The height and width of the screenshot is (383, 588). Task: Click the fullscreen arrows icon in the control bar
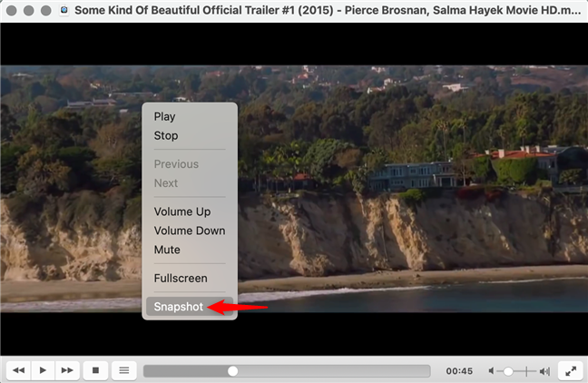571,371
